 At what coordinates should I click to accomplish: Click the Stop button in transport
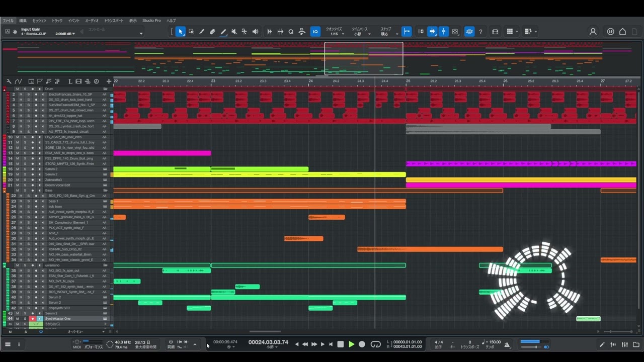pos(341,344)
